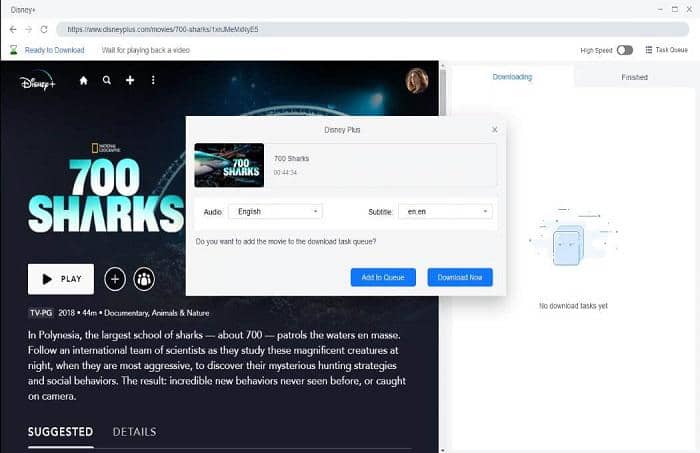Play the 700 Sharks movie
The height and width of the screenshot is (453, 700).
(x=61, y=279)
